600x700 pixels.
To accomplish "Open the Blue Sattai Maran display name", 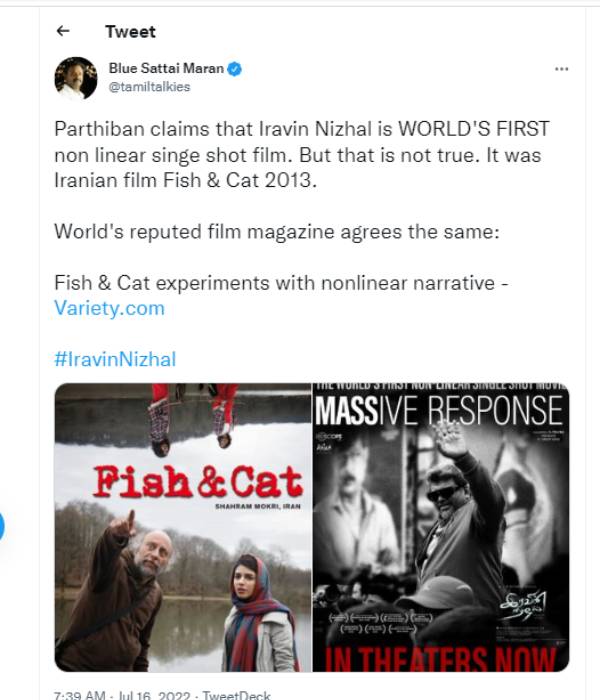I will (166, 69).
